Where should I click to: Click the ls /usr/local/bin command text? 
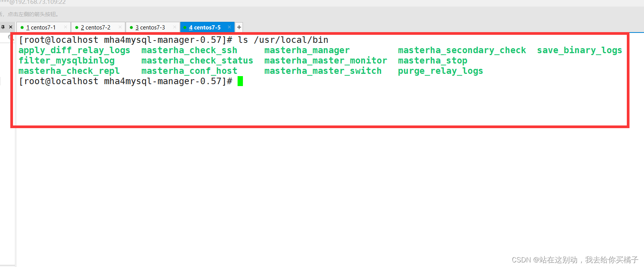coord(283,40)
